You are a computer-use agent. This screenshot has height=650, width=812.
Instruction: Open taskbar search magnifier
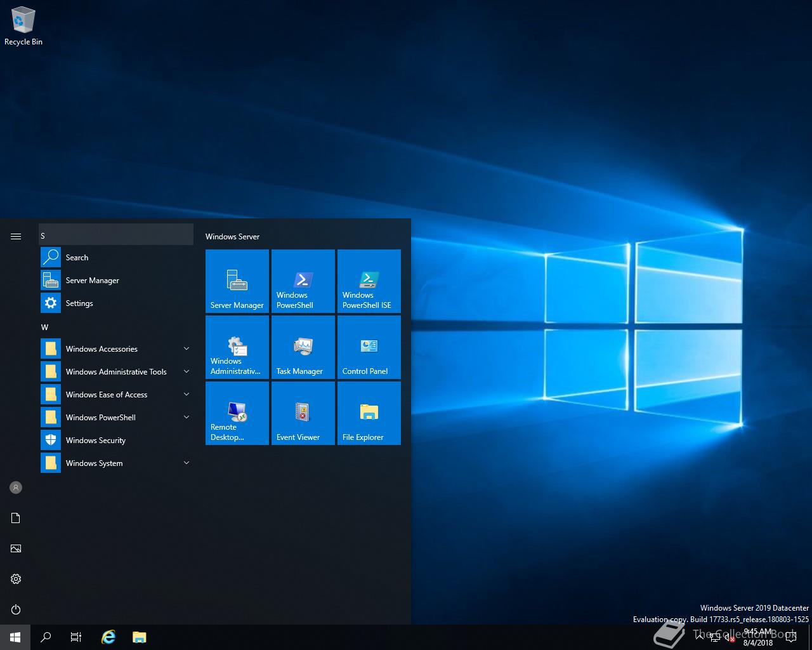point(46,637)
